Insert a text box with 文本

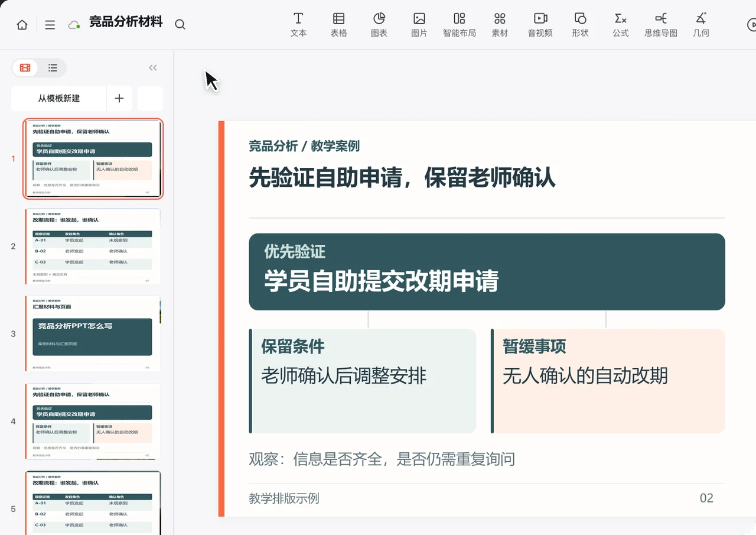coord(298,25)
